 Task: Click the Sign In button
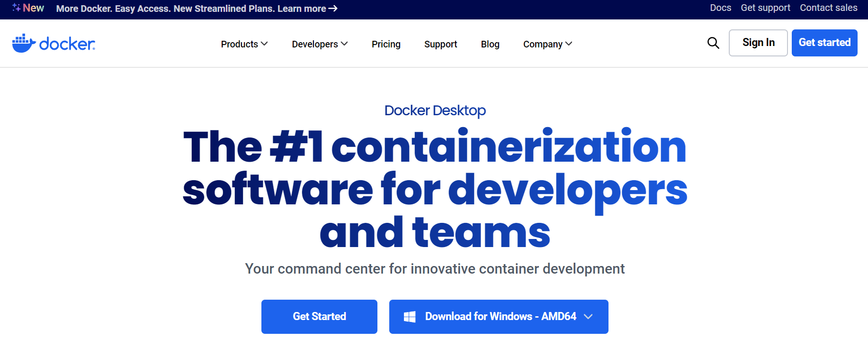(x=758, y=43)
